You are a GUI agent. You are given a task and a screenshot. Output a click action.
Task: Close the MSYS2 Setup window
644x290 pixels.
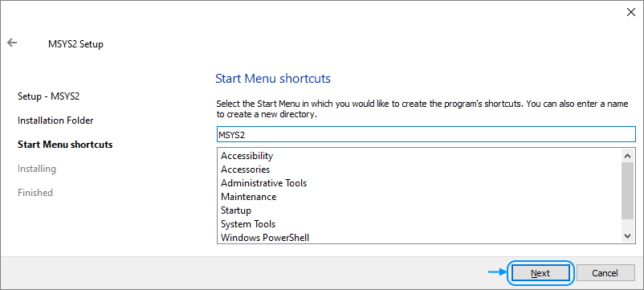coord(631,12)
